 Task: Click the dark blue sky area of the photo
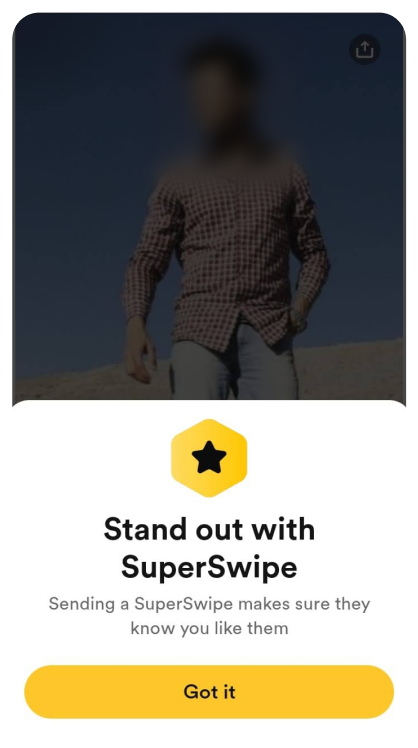pyautogui.click(x=72, y=143)
